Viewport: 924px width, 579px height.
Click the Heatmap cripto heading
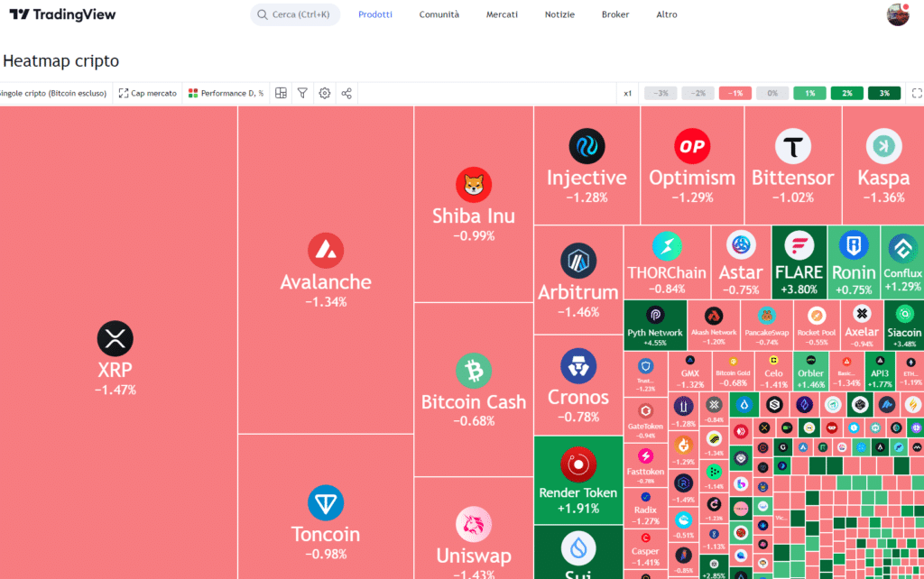tap(60, 60)
